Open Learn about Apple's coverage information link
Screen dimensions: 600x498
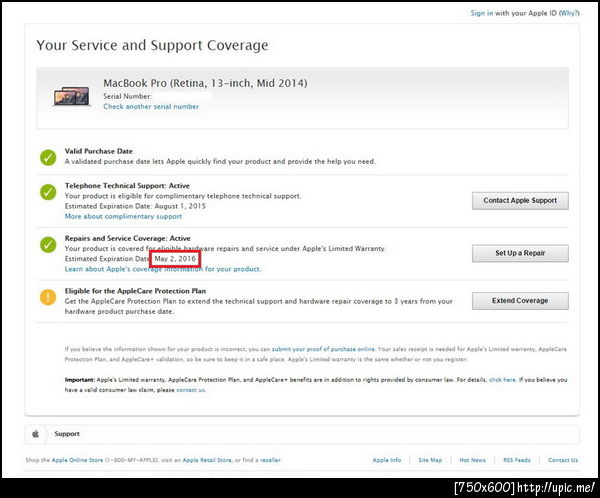pos(163,269)
